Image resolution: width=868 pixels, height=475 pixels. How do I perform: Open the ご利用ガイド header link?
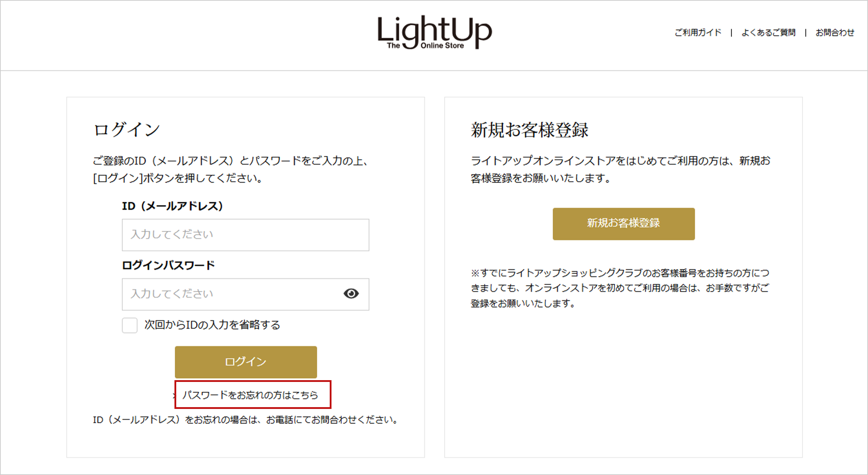click(698, 33)
